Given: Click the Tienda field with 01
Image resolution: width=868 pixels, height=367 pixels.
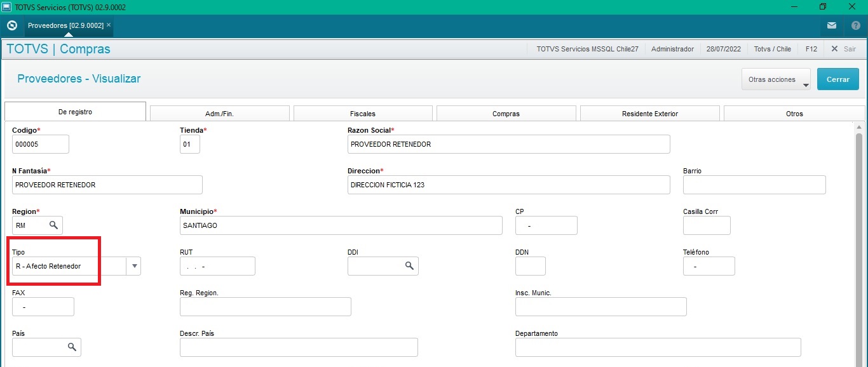Looking at the screenshot, I should [x=190, y=144].
